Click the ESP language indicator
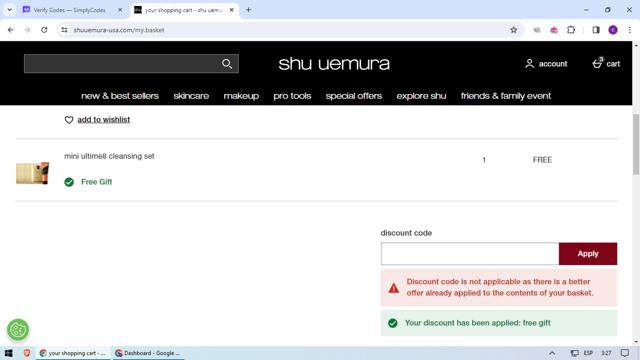Viewport: 640px width, 360px height. 588,353
